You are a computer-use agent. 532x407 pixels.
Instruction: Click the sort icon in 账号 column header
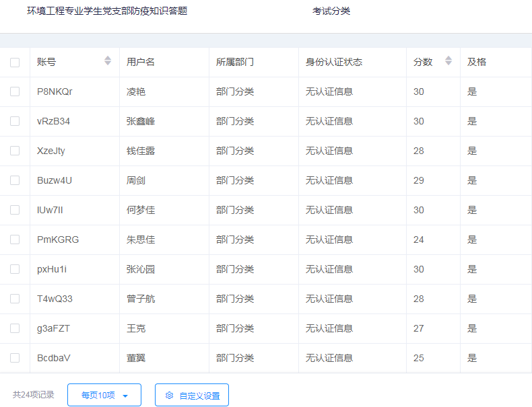(x=108, y=61)
